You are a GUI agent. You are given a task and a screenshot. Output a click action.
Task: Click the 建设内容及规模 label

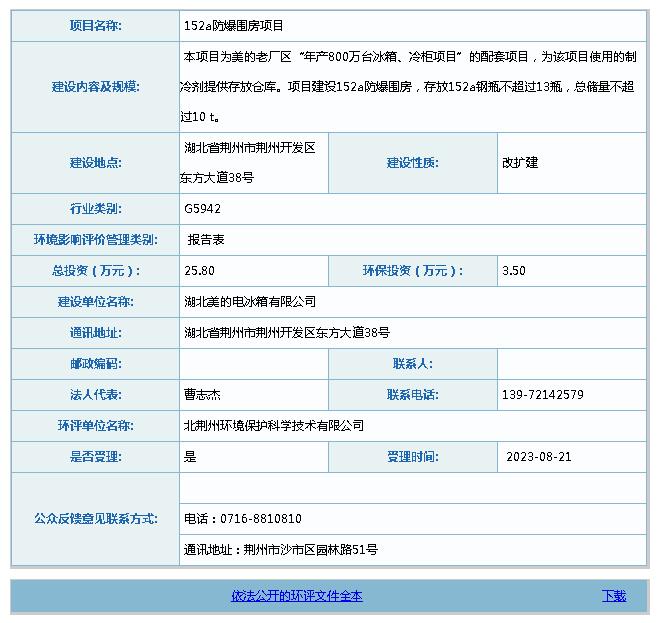point(96,87)
